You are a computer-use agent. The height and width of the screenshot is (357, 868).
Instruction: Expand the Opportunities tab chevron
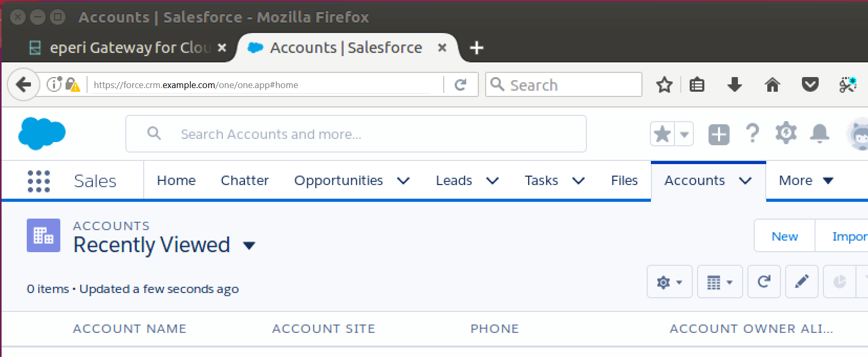tap(403, 181)
